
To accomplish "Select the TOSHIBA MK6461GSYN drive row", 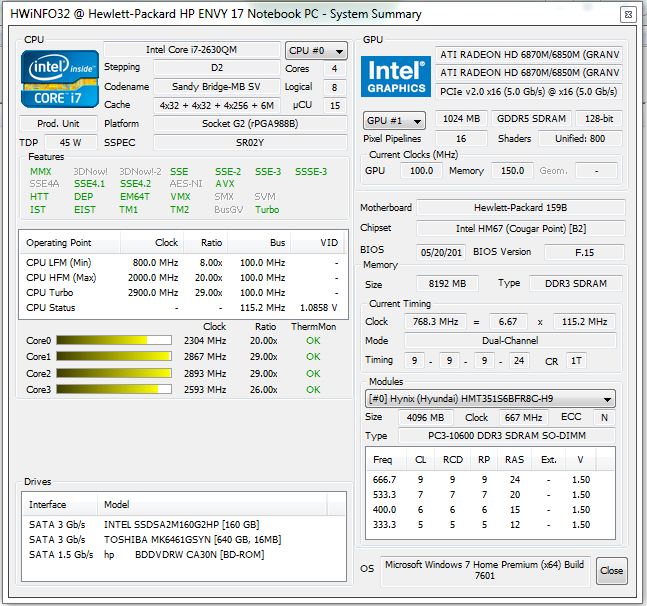I will pyautogui.click(x=184, y=540).
